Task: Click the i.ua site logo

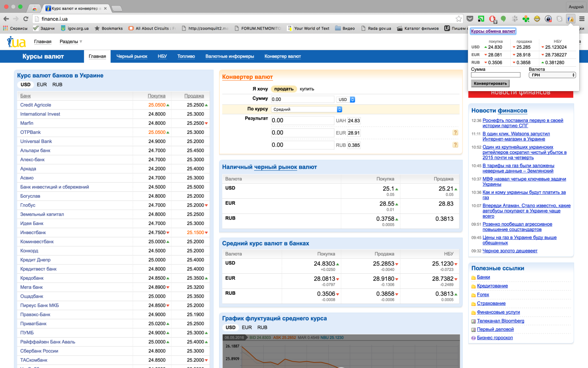Action: point(16,42)
